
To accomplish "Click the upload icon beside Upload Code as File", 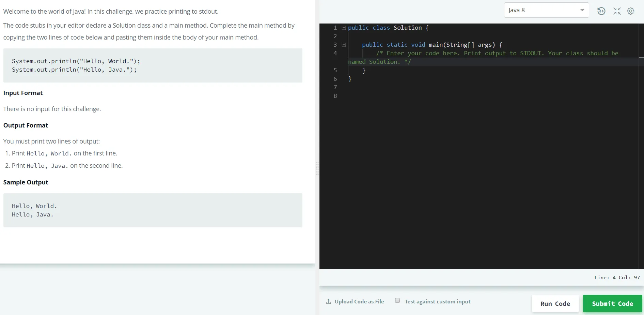I will tap(328, 301).
